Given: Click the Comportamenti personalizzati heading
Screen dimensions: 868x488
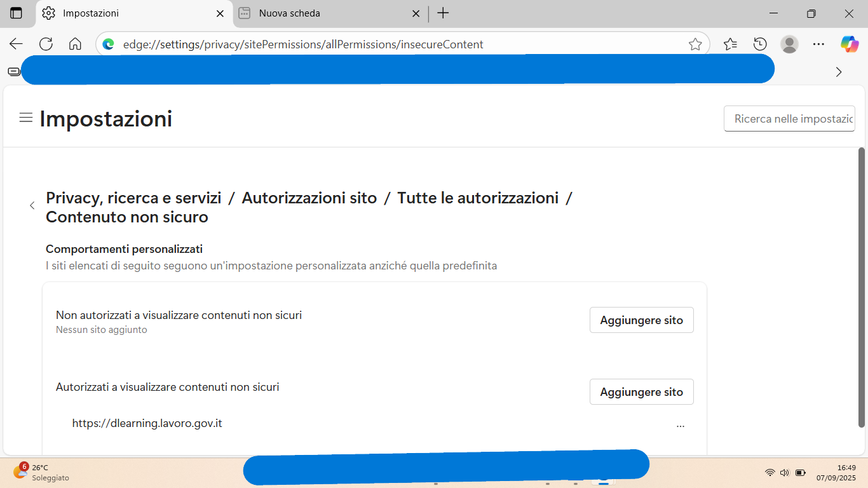Looking at the screenshot, I should click(x=124, y=249).
